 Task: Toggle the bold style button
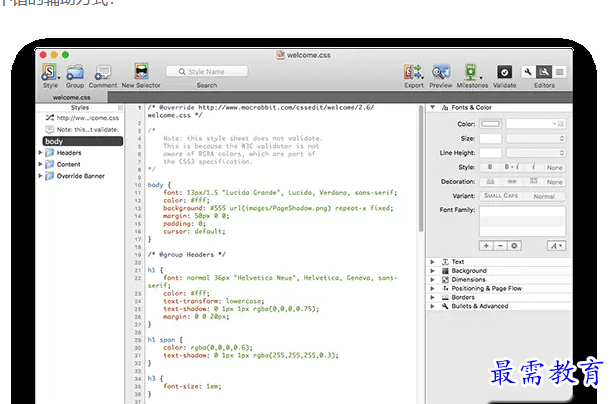pos(492,167)
